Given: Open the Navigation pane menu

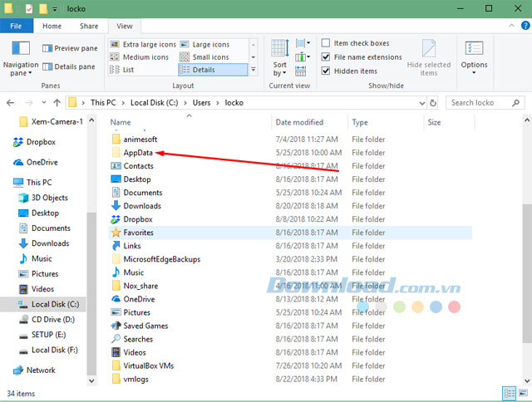Looking at the screenshot, I should (x=21, y=56).
